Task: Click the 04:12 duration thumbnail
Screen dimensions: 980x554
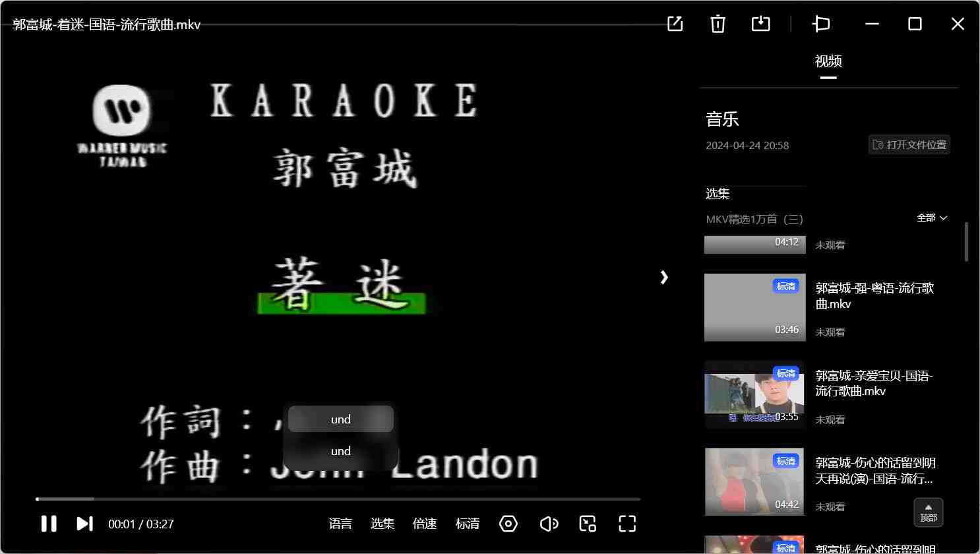Action: (x=755, y=245)
